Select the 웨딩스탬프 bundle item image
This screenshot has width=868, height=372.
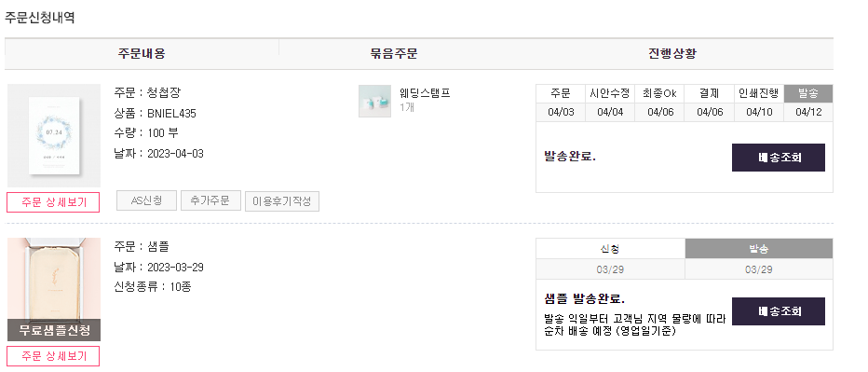pos(374,101)
